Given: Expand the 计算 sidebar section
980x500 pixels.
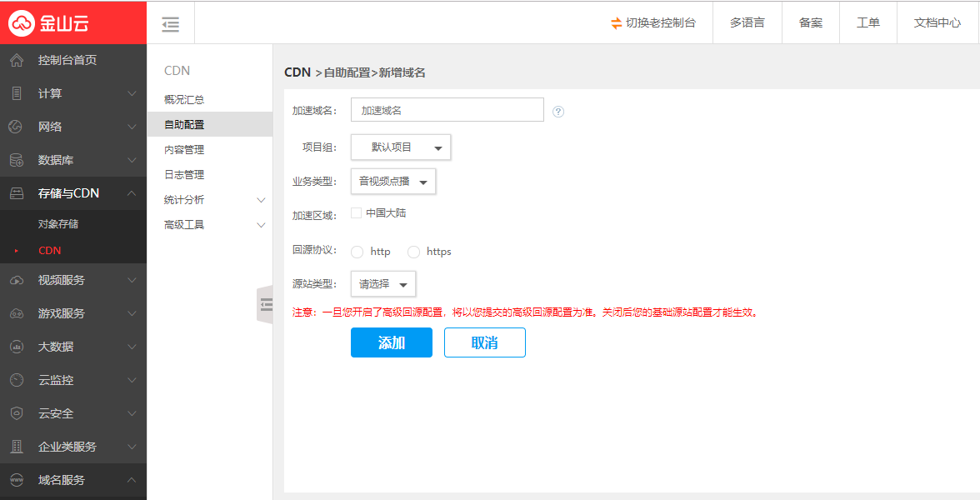Looking at the screenshot, I should click(132, 93).
